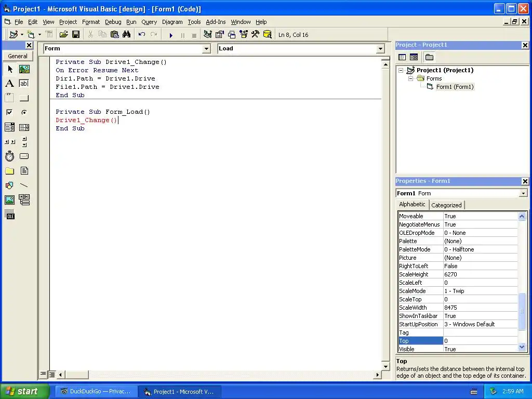The image size is (532, 399).
Task: Switch to DuckDuckGo taskbar window
Action: coord(96,392)
